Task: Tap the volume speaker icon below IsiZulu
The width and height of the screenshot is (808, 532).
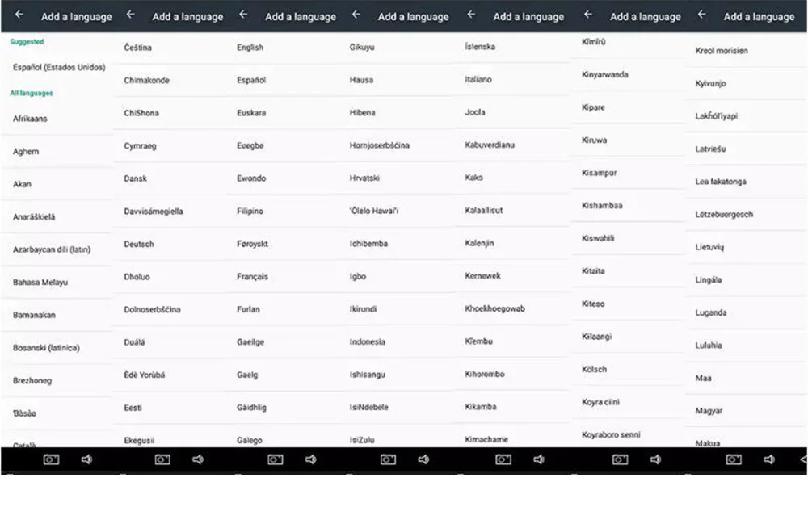Action: 423,459
